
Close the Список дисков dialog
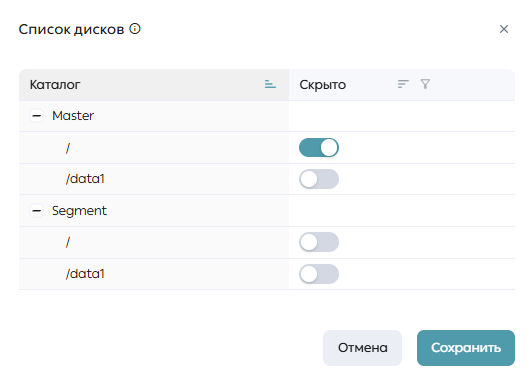[504, 29]
